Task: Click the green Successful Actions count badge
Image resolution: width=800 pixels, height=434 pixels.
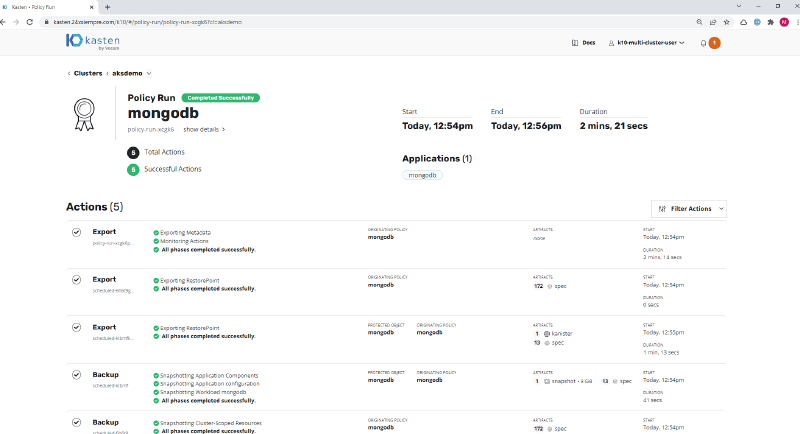Action: point(133,169)
